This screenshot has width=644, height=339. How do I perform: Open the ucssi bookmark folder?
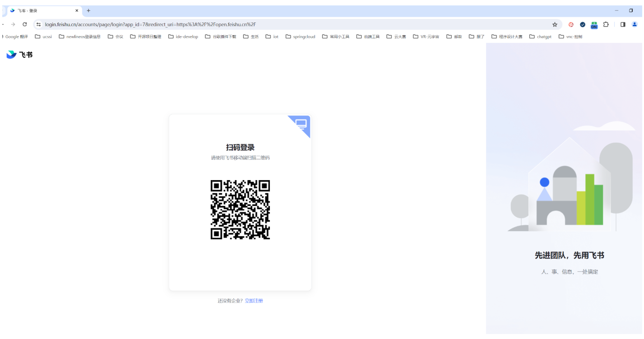[43, 37]
